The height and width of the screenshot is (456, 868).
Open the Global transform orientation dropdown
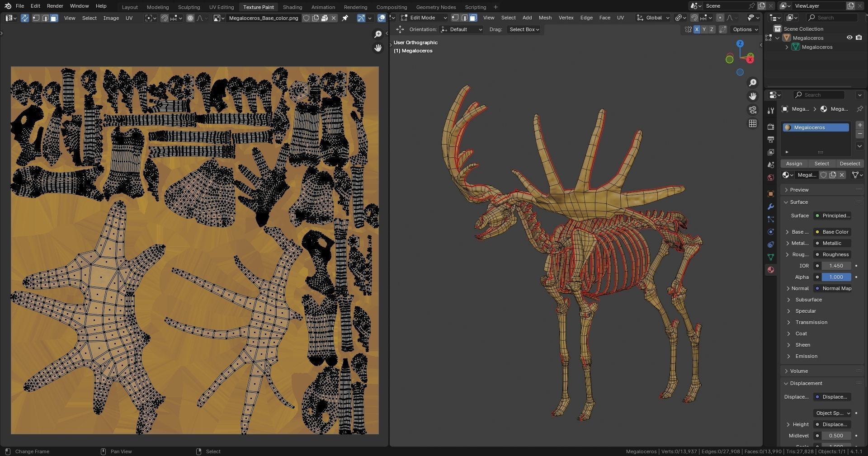[x=653, y=18]
